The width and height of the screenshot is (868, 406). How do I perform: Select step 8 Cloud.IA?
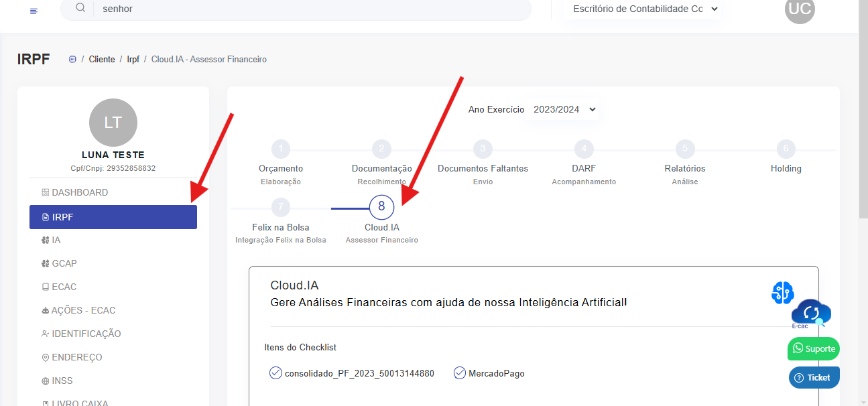381,206
